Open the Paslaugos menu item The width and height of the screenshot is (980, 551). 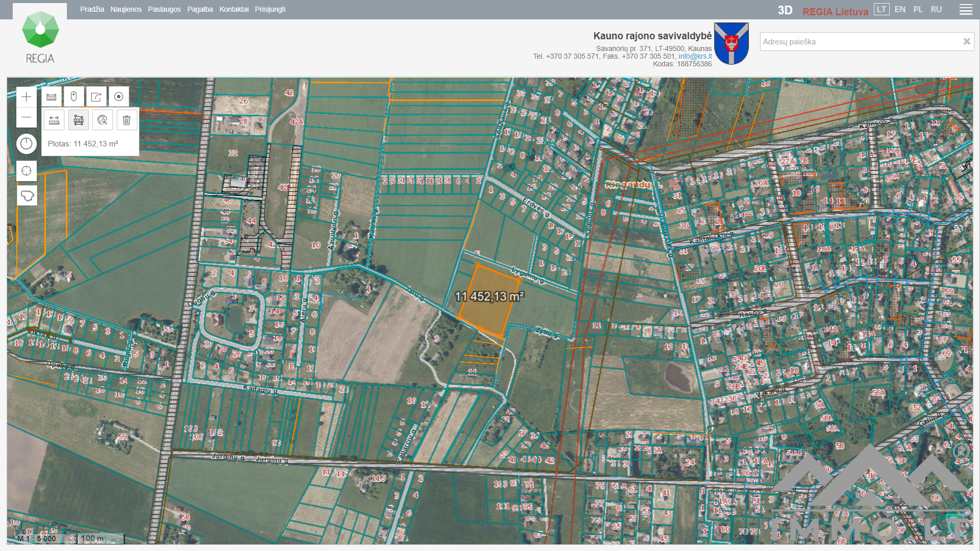pos(164,10)
